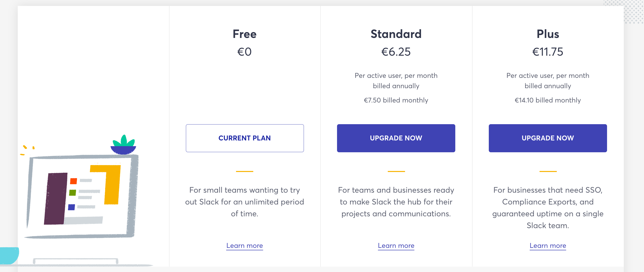Click the Plus plan heading

tap(548, 34)
